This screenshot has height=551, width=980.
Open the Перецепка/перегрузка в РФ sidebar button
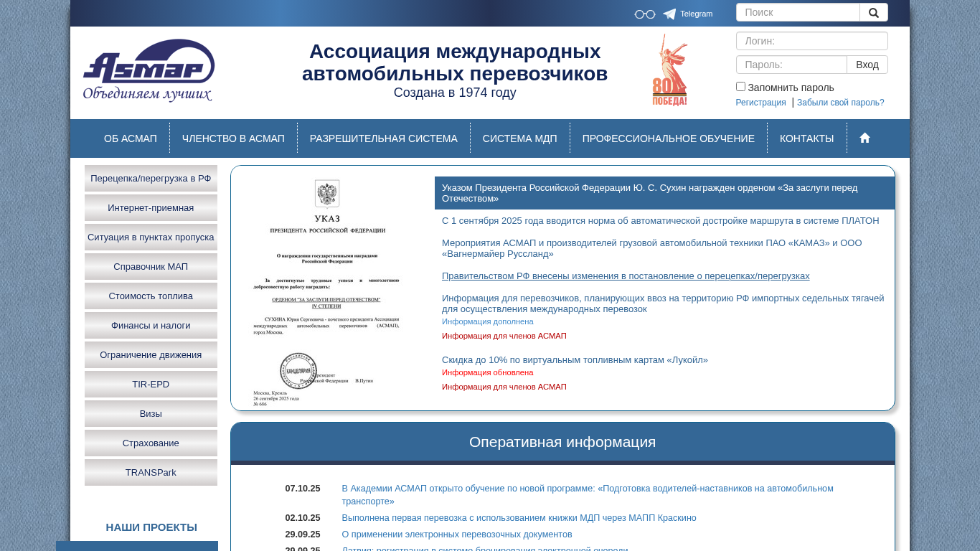(151, 178)
